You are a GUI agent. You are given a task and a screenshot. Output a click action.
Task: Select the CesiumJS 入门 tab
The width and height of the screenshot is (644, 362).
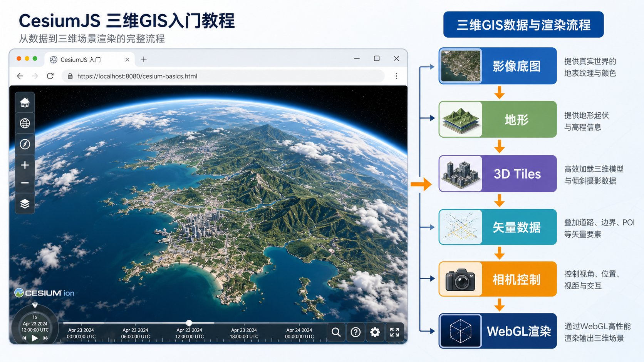(x=89, y=59)
